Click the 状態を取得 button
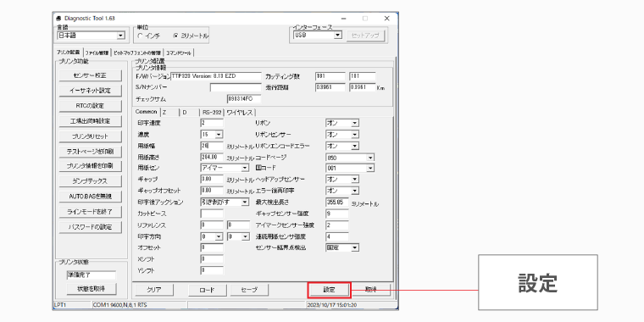The width and height of the screenshot is (644, 322). 92,289
